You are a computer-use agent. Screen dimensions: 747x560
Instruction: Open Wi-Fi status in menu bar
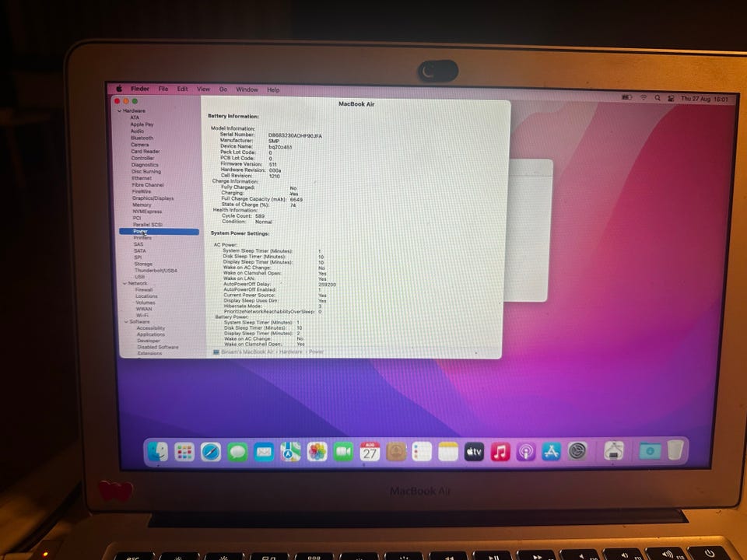coord(644,98)
